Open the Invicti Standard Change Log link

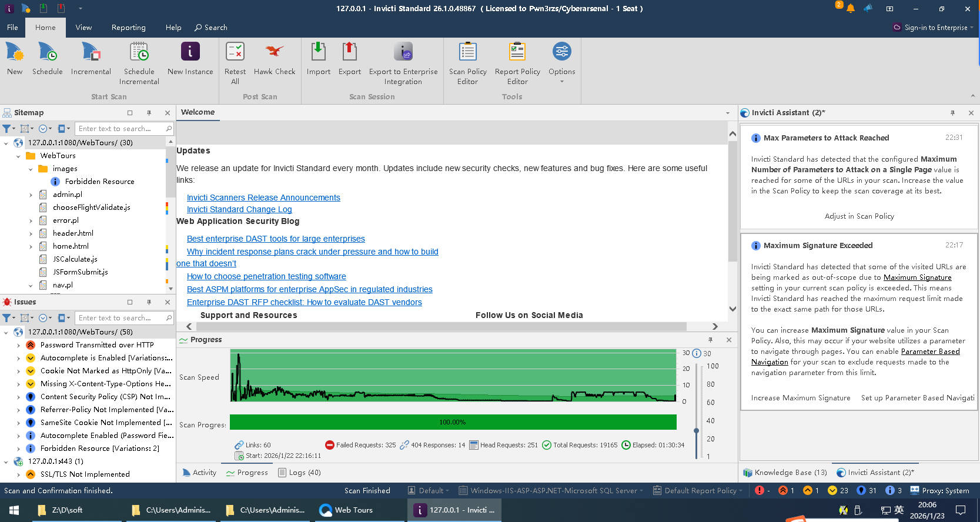coord(239,209)
